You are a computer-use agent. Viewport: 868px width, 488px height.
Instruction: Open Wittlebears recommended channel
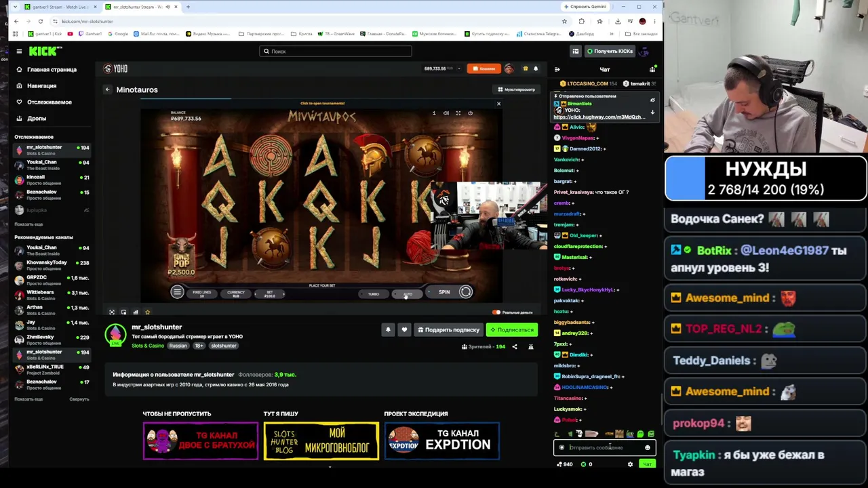pyautogui.click(x=52, y=295)
